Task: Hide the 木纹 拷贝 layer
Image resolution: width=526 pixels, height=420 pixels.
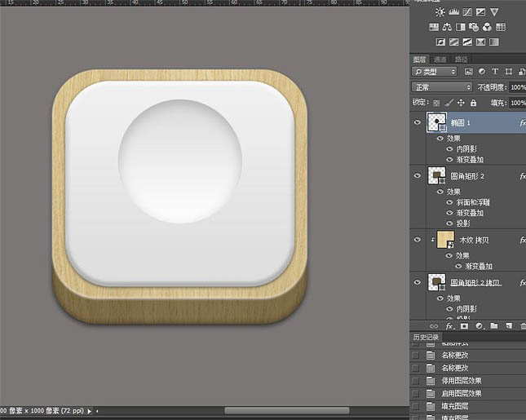Action: pos(418,239)
